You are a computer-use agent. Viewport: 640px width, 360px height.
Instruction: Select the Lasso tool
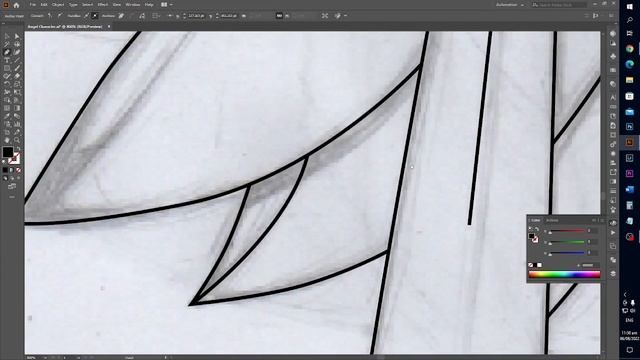(17, 44)
